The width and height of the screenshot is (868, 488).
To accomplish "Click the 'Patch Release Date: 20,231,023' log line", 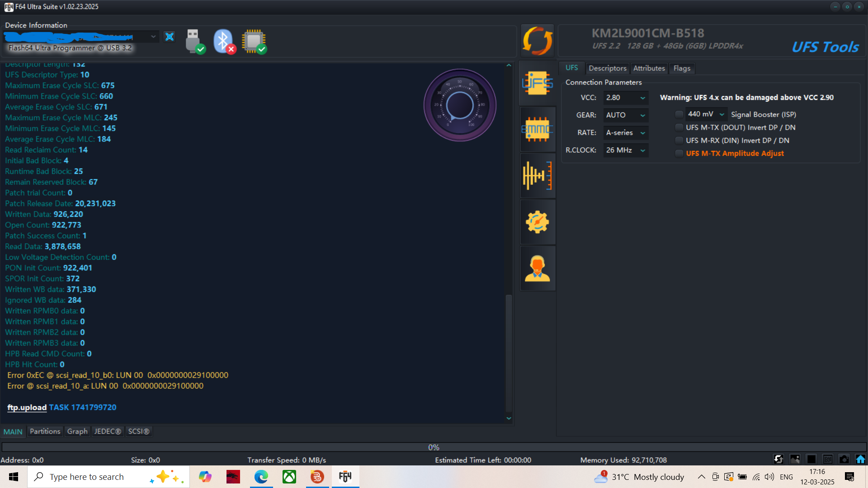I will pyautogui.click(x=60, y=203).
